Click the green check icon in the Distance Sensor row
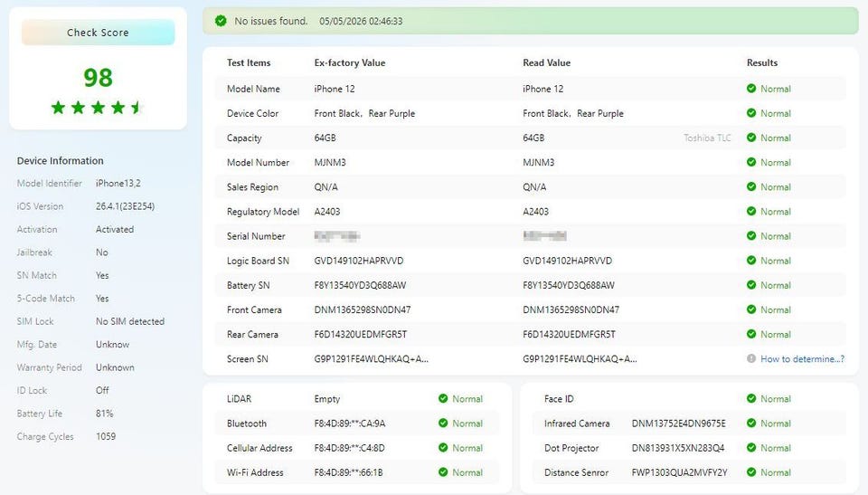868x495 pixels. coord(751,472)
